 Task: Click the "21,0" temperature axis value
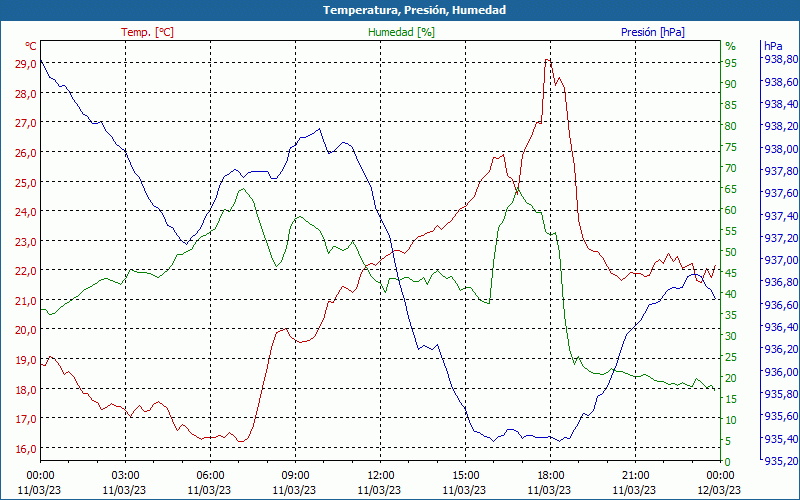(28, 301)
